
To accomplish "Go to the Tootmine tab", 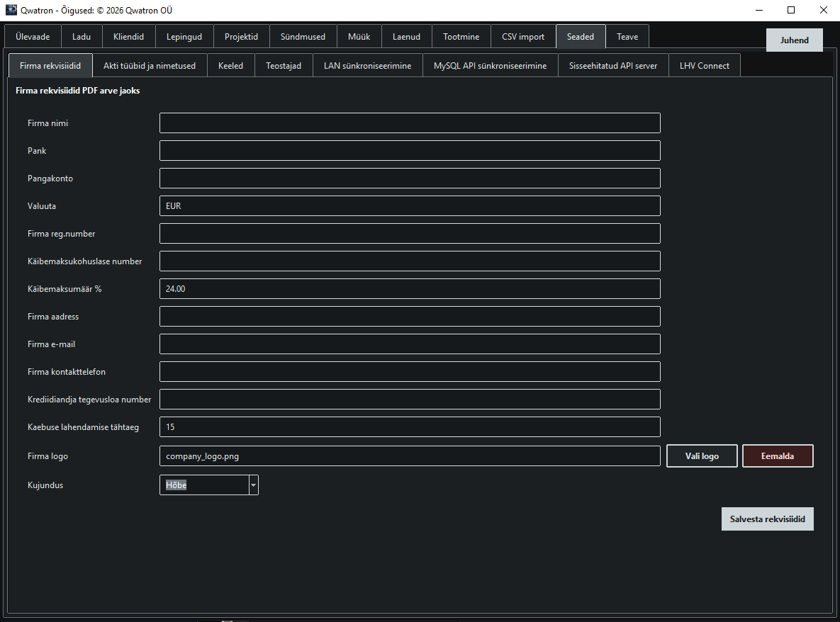I will 461,36.
